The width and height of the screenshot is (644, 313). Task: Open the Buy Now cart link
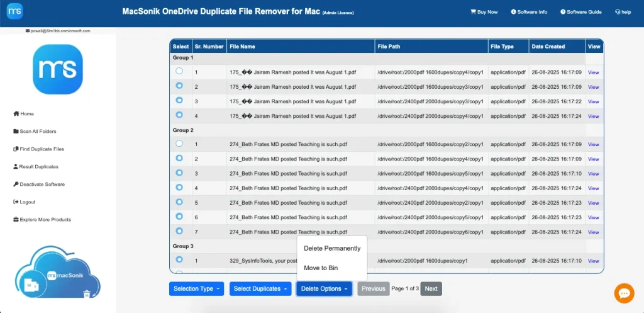[484, 12]
